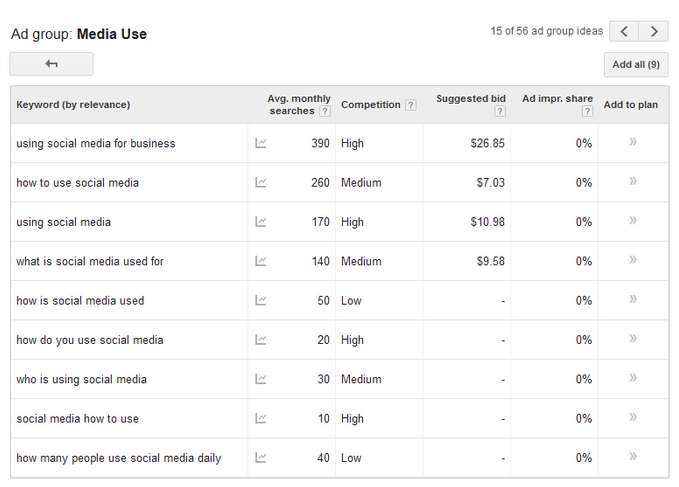Open trend chart for 'using social media for business'
Viewport: 679px width, 487px height.
(261, 143)
